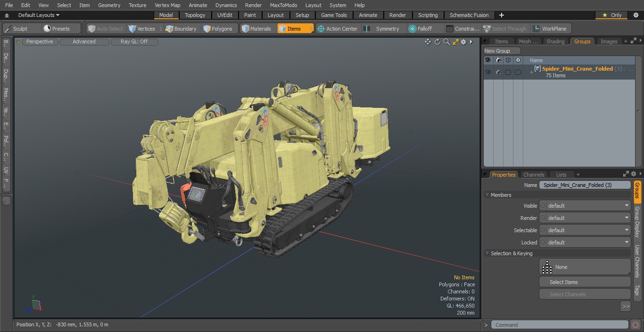The width and height of the screenshot is (644, 332).
Task: Click the Name input field
Action: tap(585, 185)
